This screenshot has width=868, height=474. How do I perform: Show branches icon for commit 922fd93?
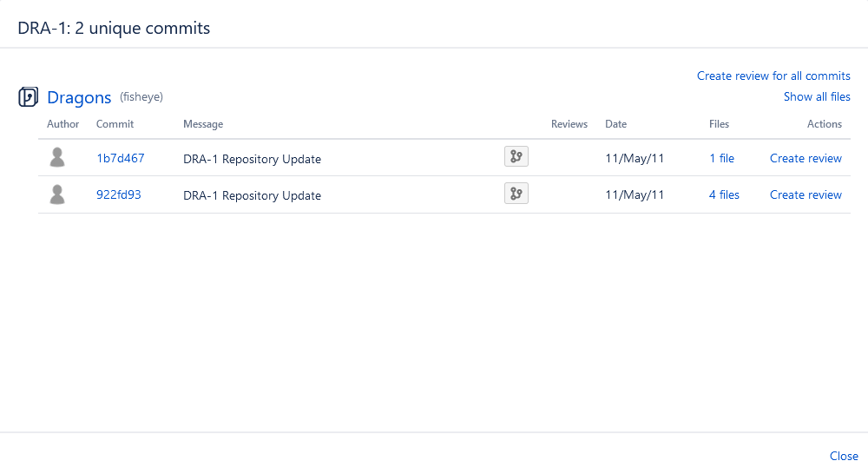(516, 194)
